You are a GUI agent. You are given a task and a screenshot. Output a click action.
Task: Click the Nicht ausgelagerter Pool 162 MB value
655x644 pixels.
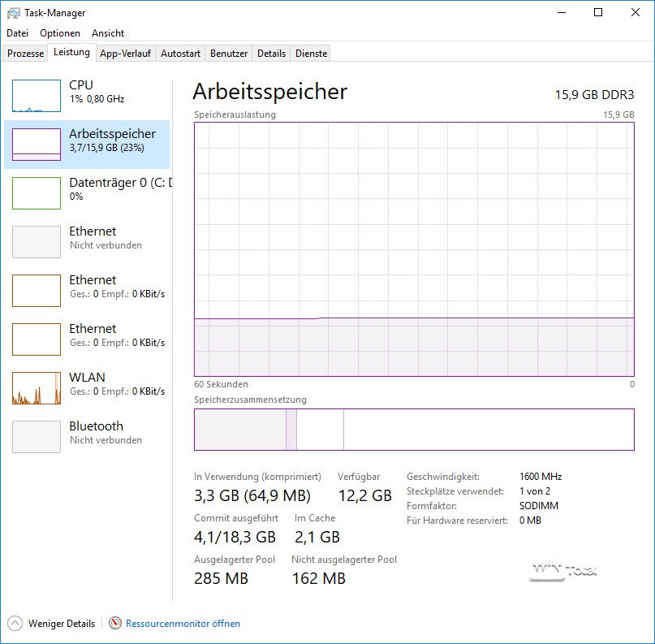pos(319,578)
